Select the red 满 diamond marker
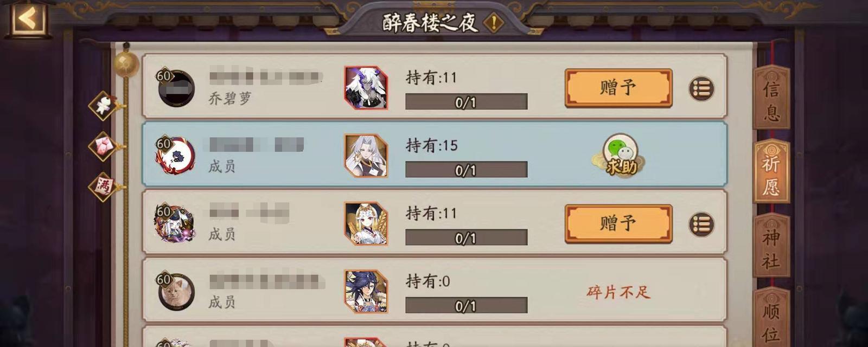The height and width of the screenshot is (347, 868). click(104, 187)
